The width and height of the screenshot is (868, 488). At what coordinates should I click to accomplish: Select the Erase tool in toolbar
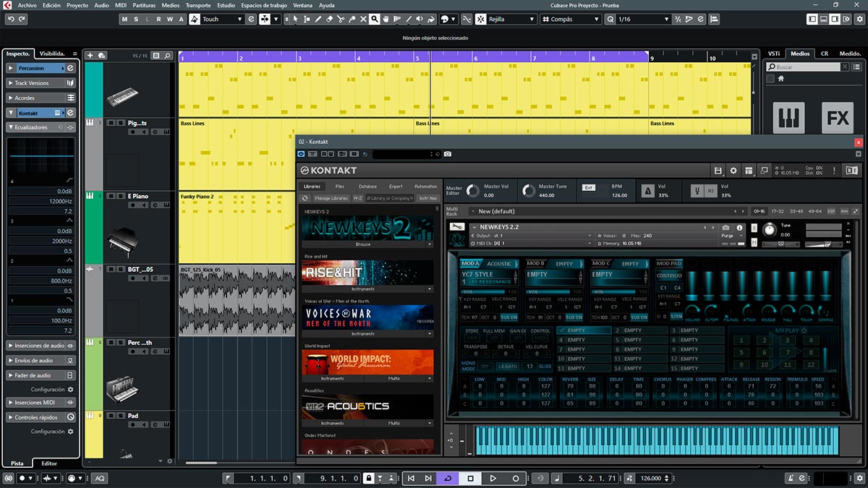pyautogui.click(x=330, y=19)
